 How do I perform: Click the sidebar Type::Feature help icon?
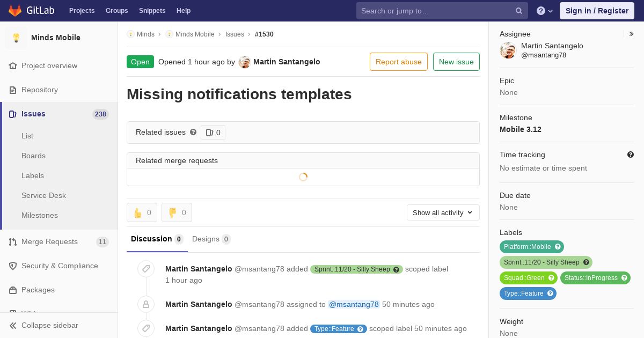550,293
